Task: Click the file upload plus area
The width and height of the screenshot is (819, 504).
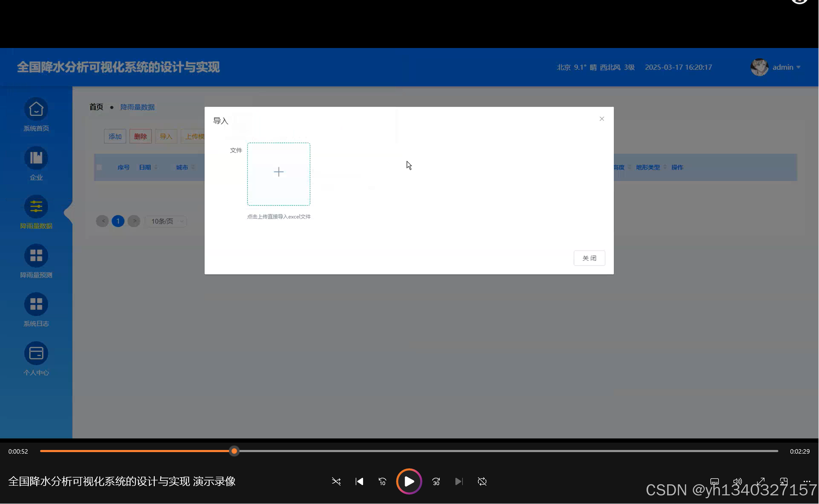Action: pos(279,173)
